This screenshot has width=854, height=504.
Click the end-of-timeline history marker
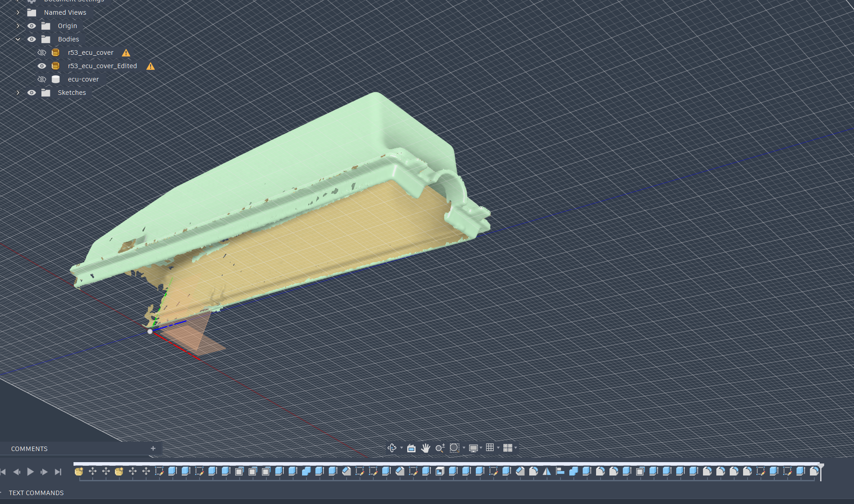click(821, 471)
